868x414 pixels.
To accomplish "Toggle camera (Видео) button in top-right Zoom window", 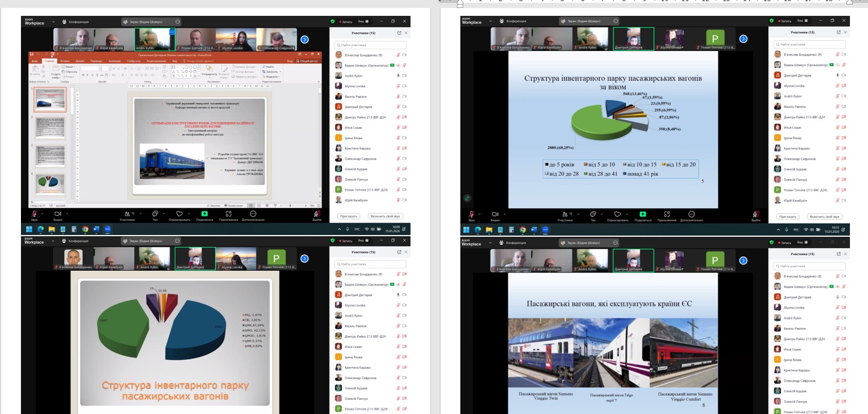I will [495, 214].
